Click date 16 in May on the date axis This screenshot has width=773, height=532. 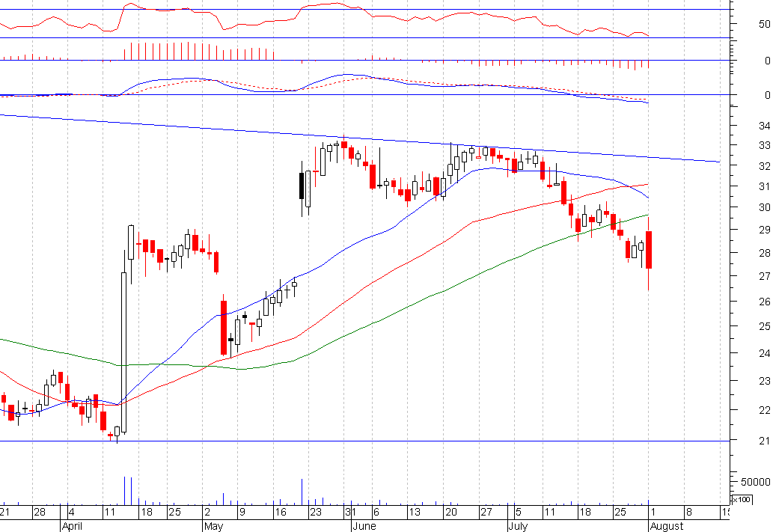(281, 512)
